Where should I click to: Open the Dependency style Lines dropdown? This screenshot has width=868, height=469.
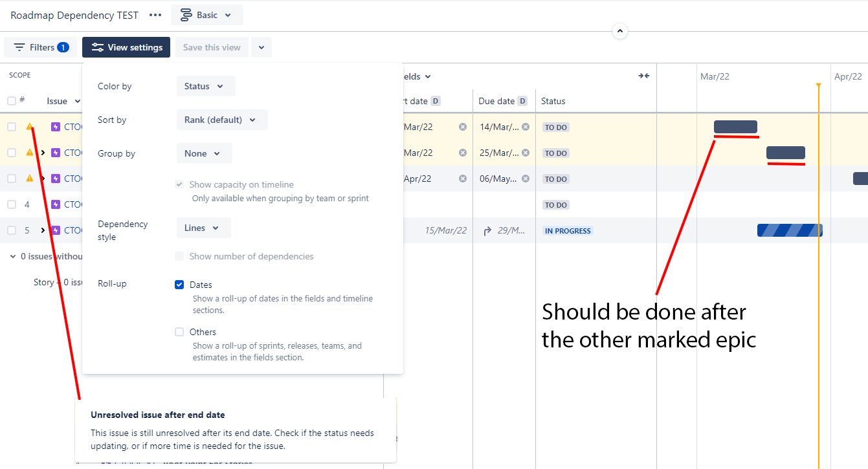(203, 228)
